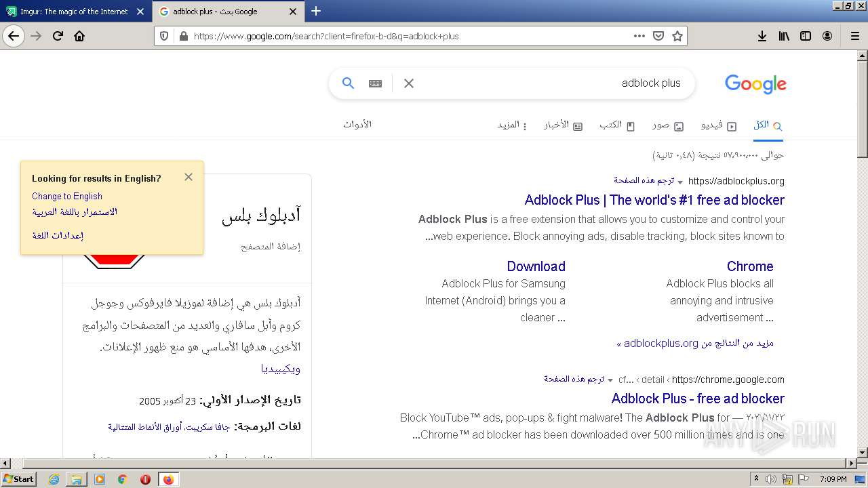The height and width of the screenshot is (488, 868).
Task: Open the clock showing 7:09 PM
Action: point(833,479)
